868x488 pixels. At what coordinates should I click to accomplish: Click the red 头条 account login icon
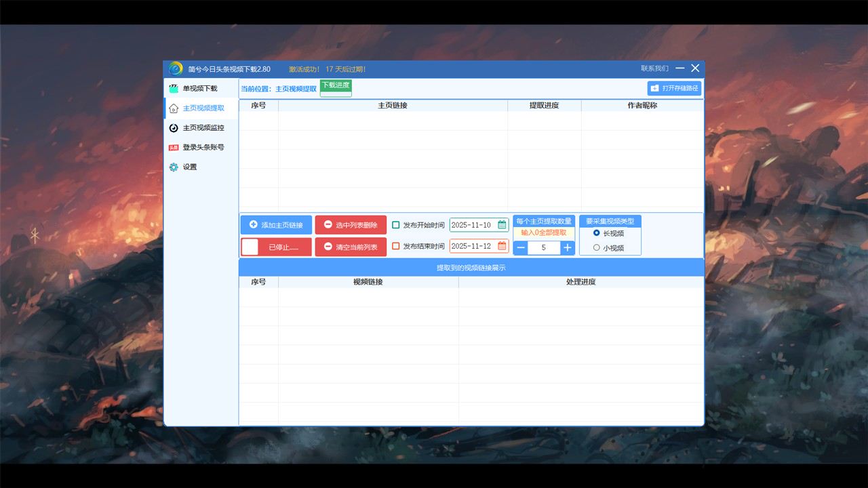click(x=174, y=148)
